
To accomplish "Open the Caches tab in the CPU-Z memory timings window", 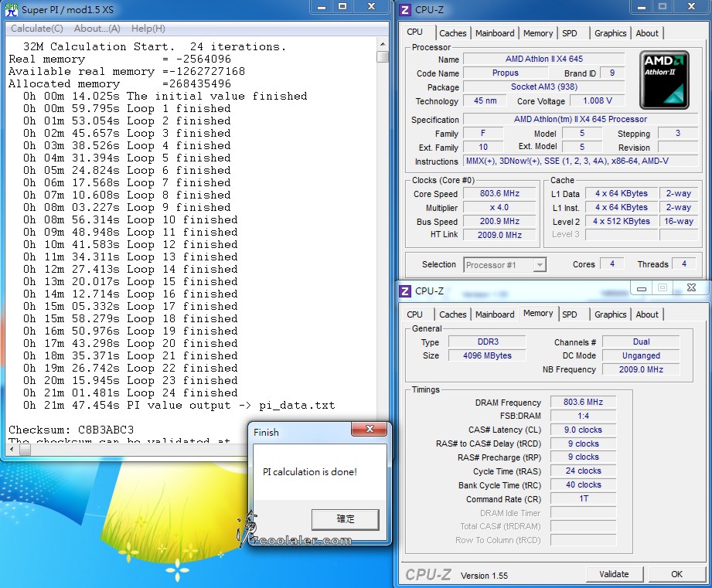I will tap(453, 314).
